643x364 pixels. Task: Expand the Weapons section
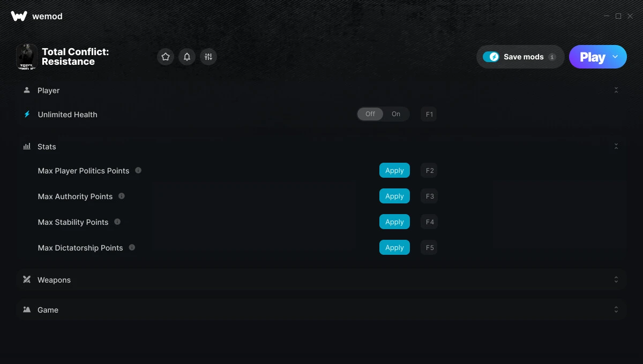[616, 280]
